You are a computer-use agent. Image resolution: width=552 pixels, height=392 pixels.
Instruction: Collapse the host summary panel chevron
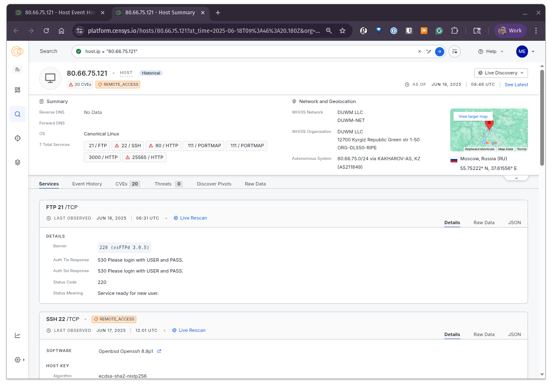(x=516, y=178)
